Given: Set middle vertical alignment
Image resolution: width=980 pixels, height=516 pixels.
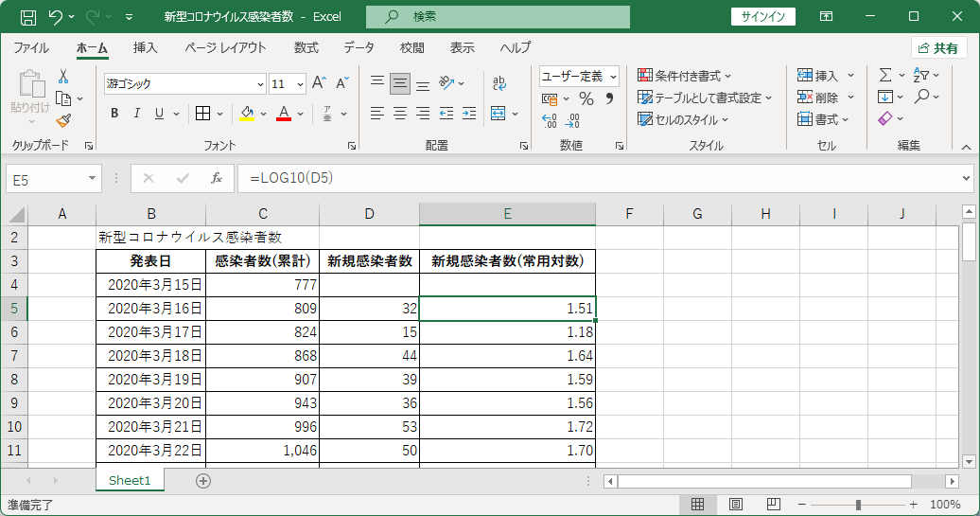Looking at the screenshot, I should [400, 83].
